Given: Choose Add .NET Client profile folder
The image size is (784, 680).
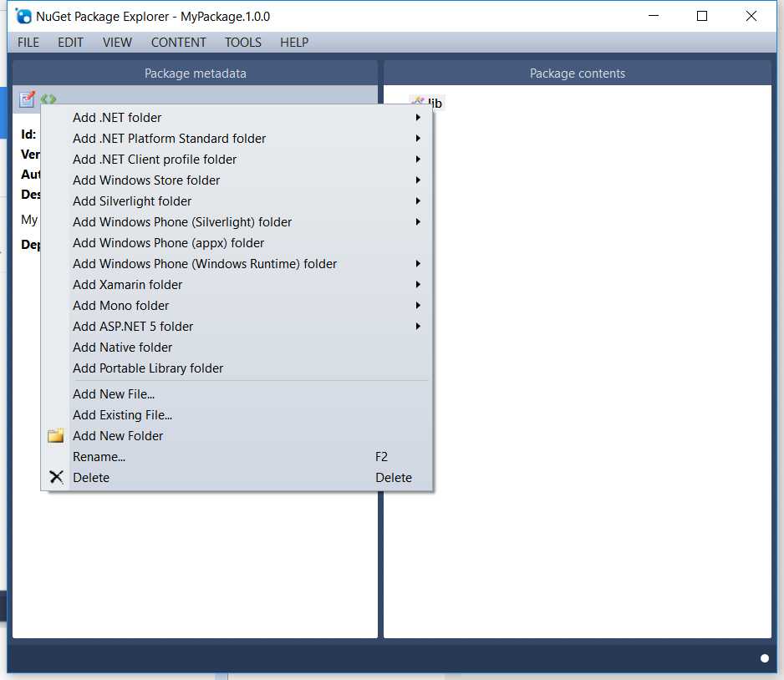Looking at the screenshot, I should 237,160.
